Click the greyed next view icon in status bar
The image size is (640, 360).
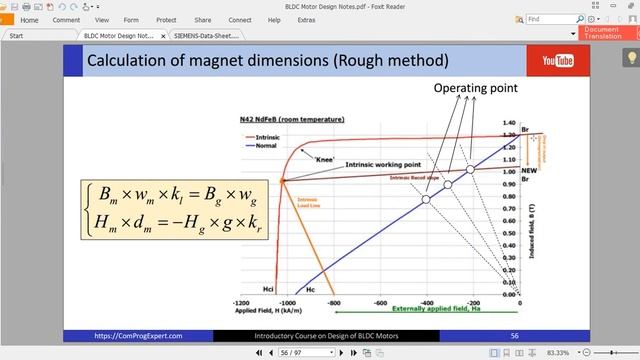380,353
